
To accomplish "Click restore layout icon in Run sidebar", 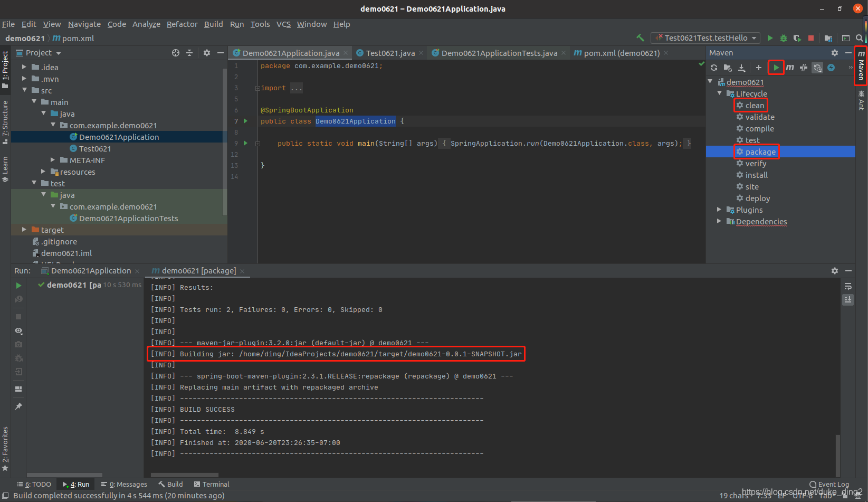I will pos(18,389).
